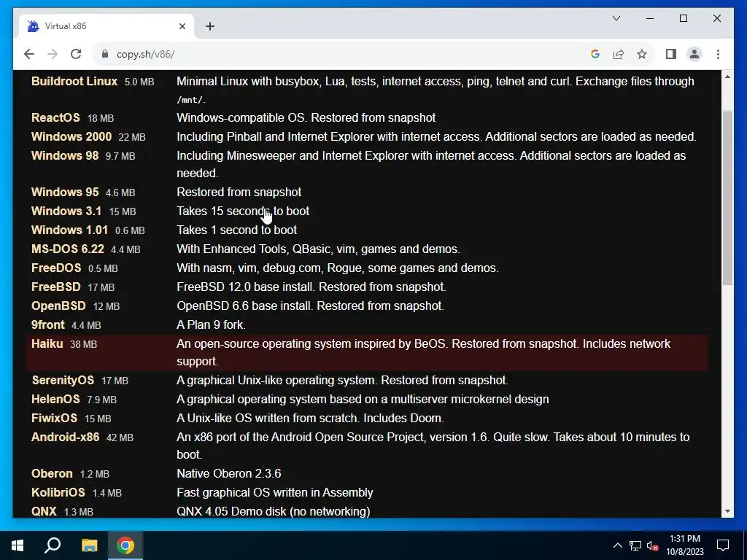This screenshot has width=747, height=560.
Task: Launch Windows 3.1
Action: (66, 211)
